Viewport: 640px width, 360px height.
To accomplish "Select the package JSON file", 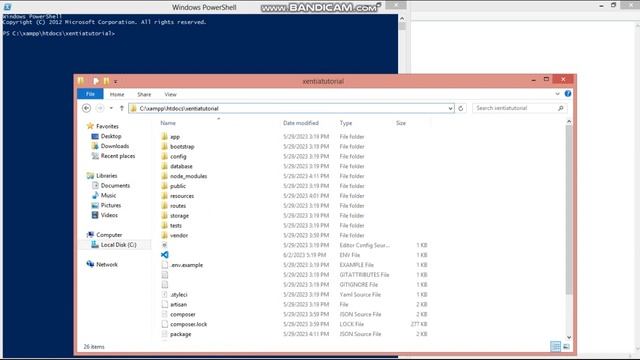I will pos(180,334).
